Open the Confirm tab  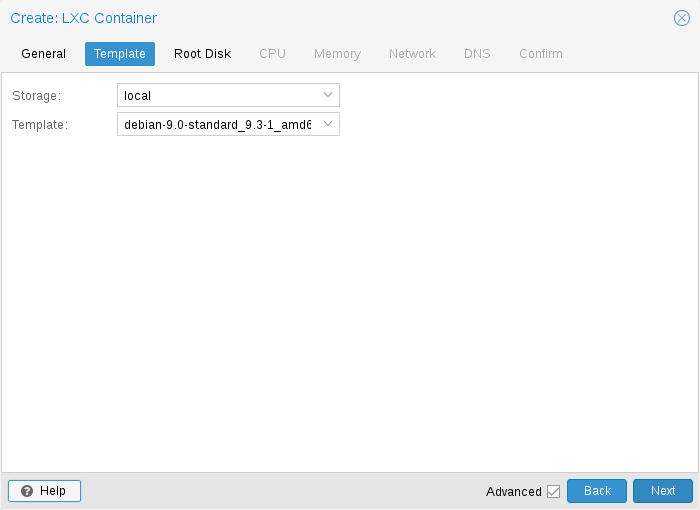pos(540,54)
